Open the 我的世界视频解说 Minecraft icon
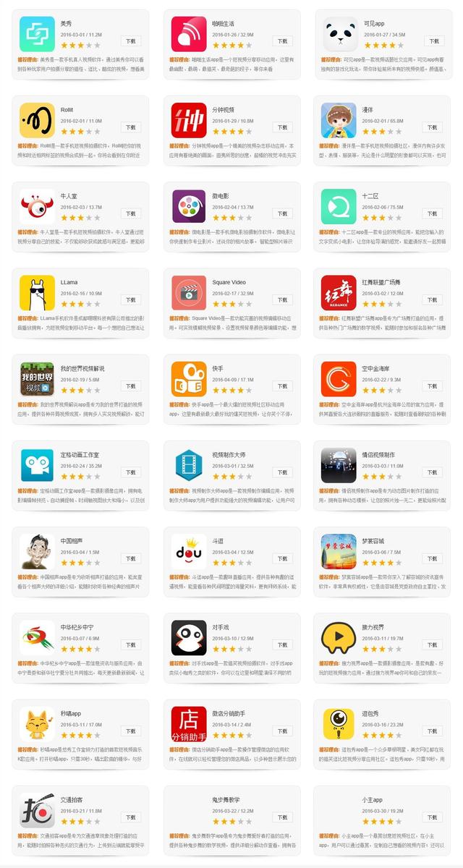This screenshot has width=463, height=868. click(x=38, y=379)
